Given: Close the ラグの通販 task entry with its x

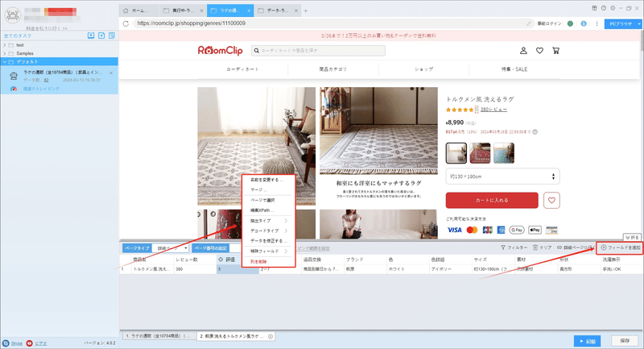Looking at the screenshot, I should (111, 73).
